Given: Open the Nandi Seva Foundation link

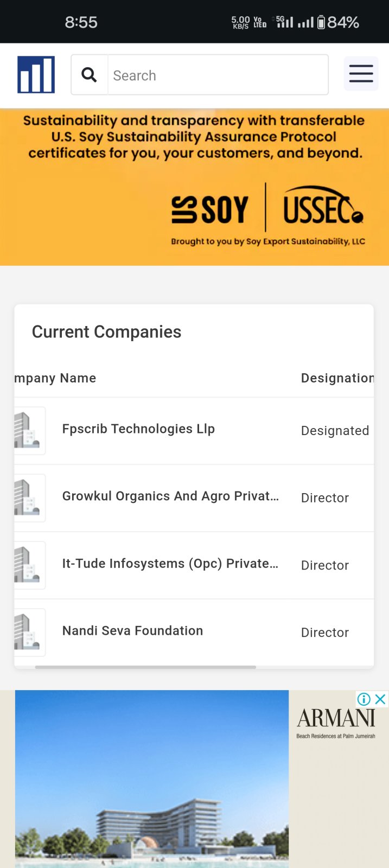Looking at the screenshot, I should tap(132, 631).
